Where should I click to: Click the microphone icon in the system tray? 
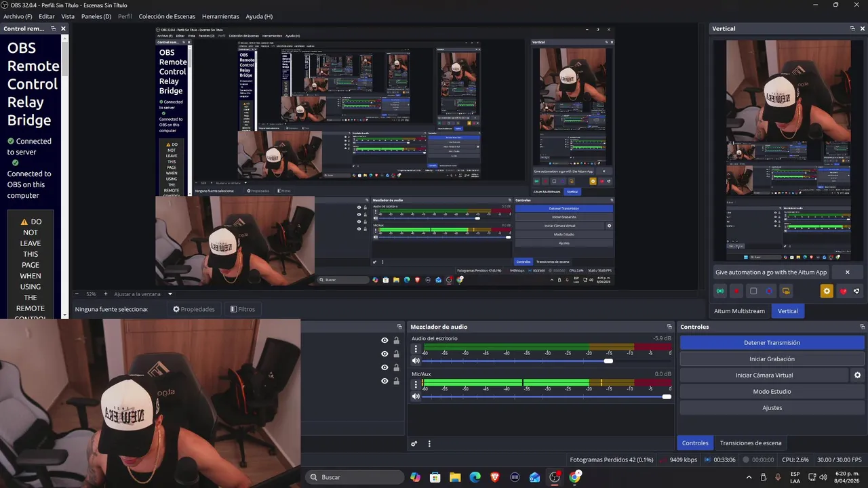(778, 477)
